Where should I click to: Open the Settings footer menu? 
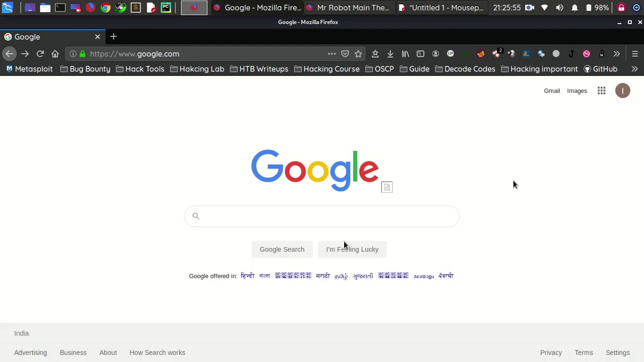[x=618, y=352]
